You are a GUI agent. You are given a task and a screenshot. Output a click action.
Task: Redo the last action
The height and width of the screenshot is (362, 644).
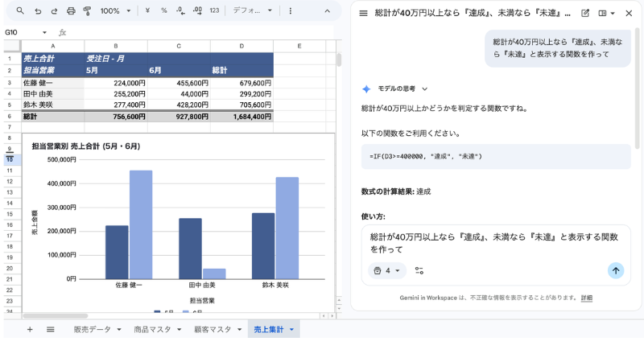[x=54, y=11]
